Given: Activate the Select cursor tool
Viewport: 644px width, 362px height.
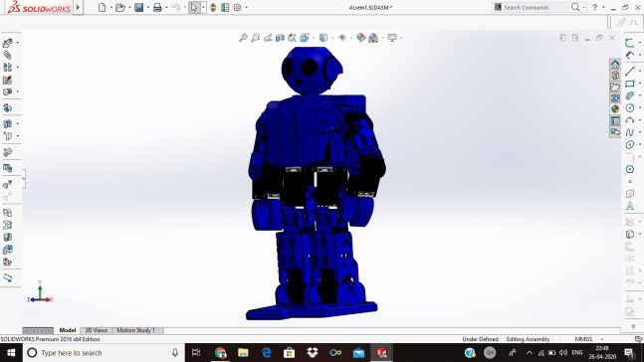Looking at the screenshot, I should 194,7.
